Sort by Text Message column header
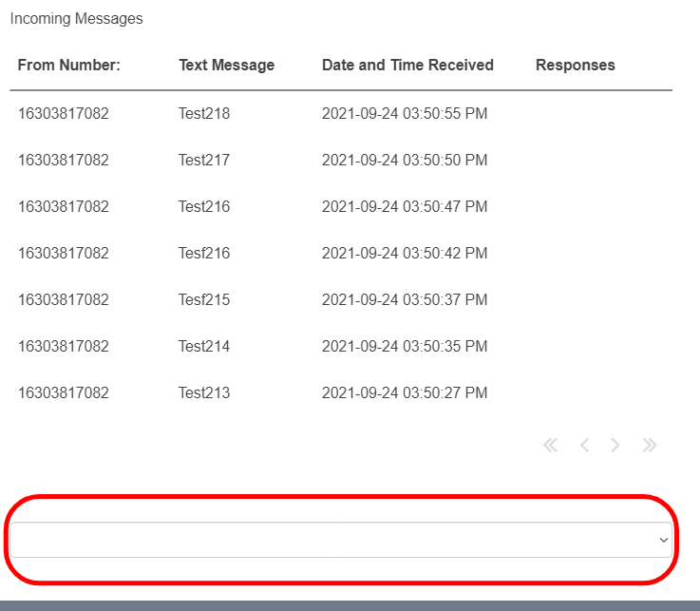Screen dimensions: 700x611 pyautogui.click(x=227, y=66)
